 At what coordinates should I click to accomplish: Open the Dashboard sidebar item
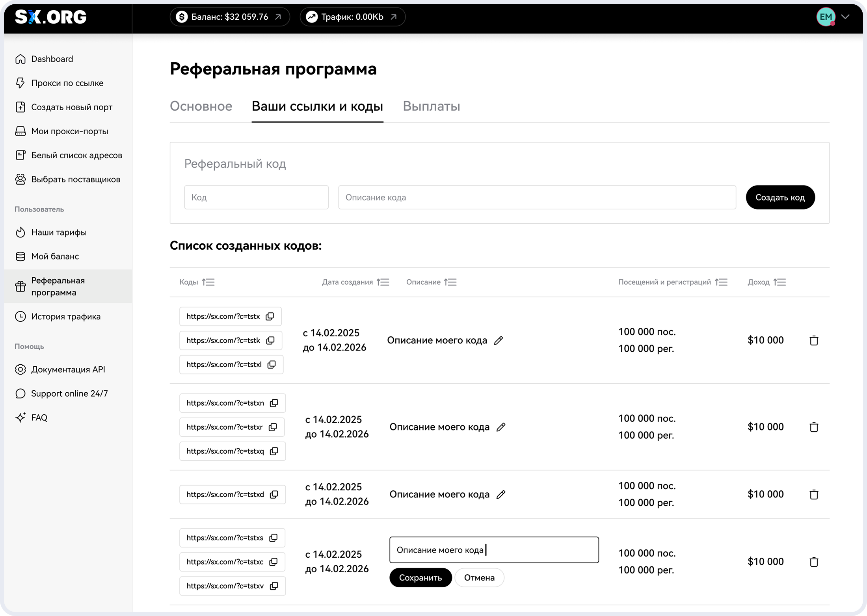(52, 59)
